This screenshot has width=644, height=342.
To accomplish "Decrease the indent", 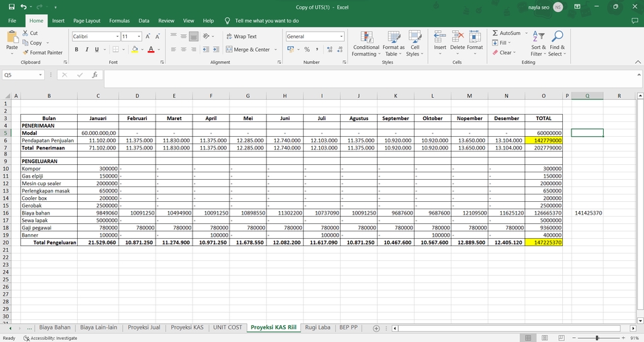I will [206, 49].
